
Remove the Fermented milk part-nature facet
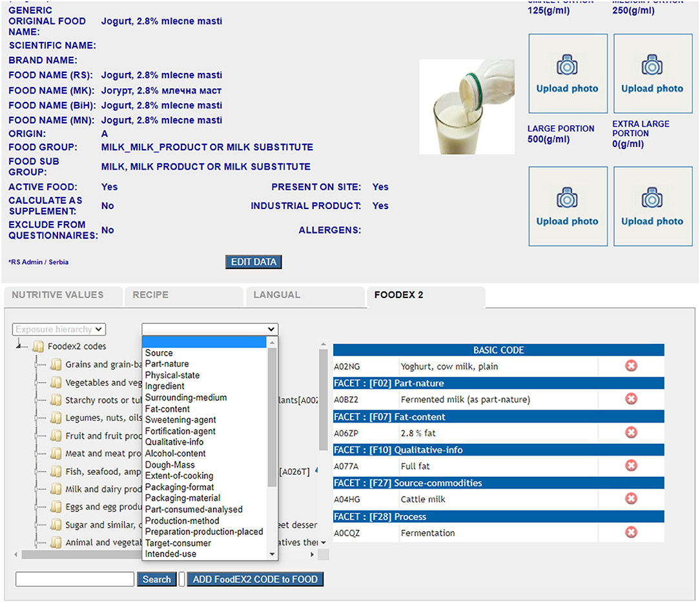pos(631,399)
